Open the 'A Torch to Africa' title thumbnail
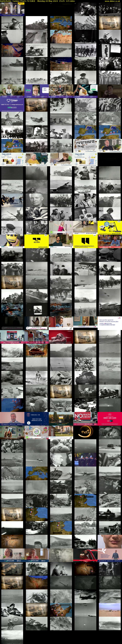 [61, 391]
